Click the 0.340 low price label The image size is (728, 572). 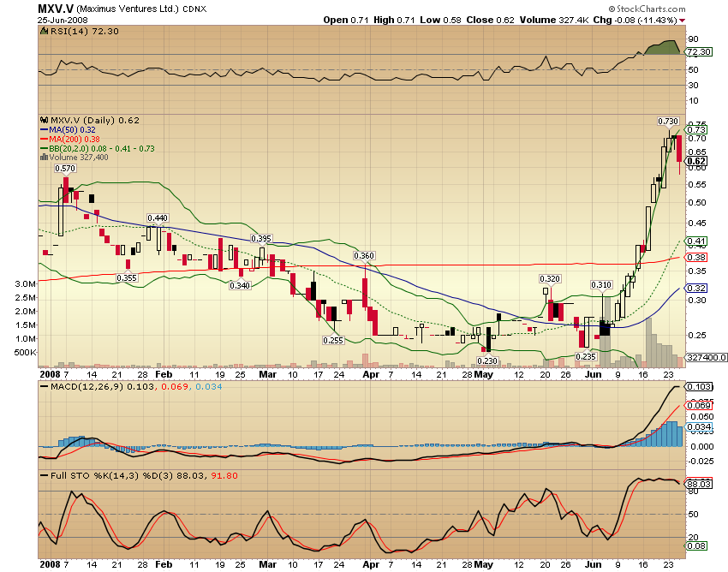coord(240,285)
